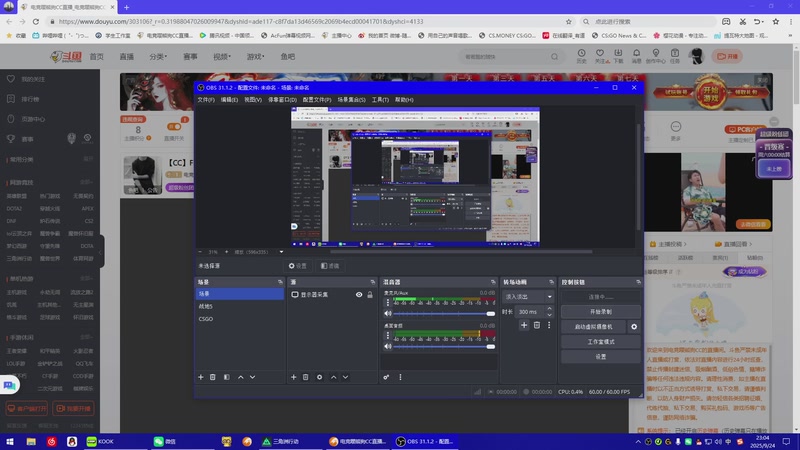Image resolution: width=800 pixels, height=450 pixels.
Task: Toggle Douyu 直播开关 live switch
Action: pos(173,127)
